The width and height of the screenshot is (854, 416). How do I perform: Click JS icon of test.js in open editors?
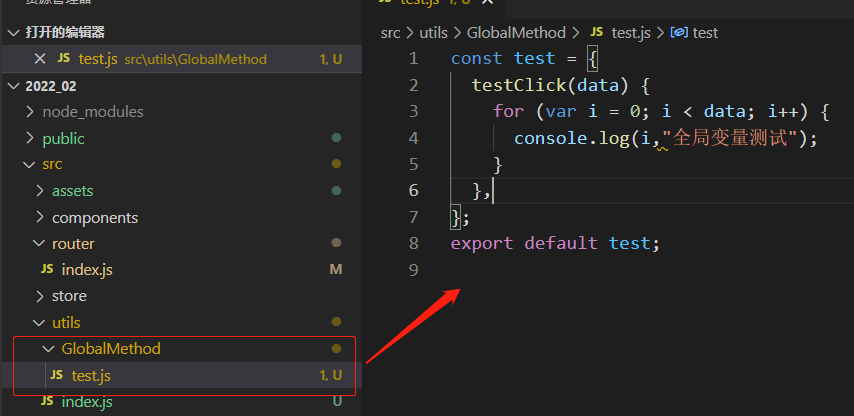pyautogui.click(x=64, y=59)
